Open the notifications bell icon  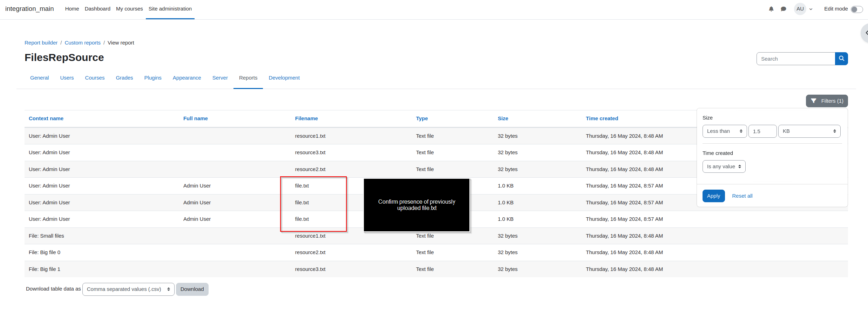click(x=771, y=9)
